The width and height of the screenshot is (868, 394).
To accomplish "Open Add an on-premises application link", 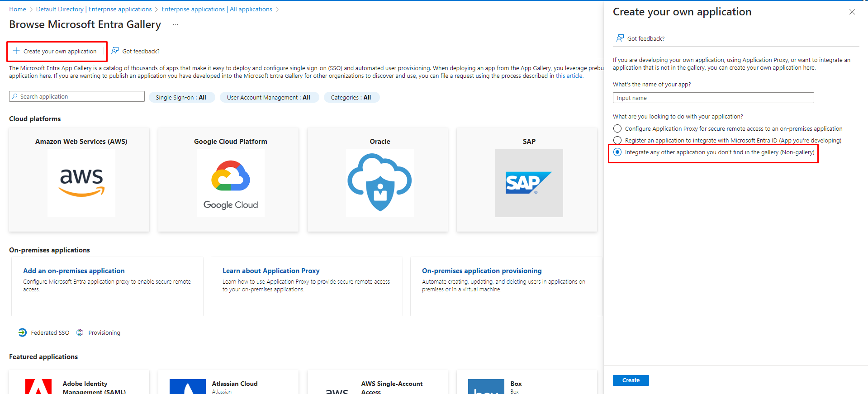I will [x=74, y=271].
